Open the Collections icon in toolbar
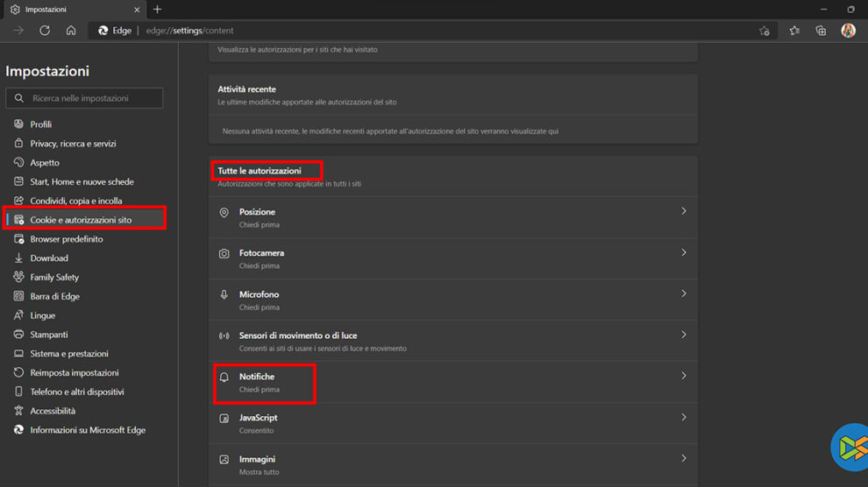This screenshot has height=487, width=868. 821,31
